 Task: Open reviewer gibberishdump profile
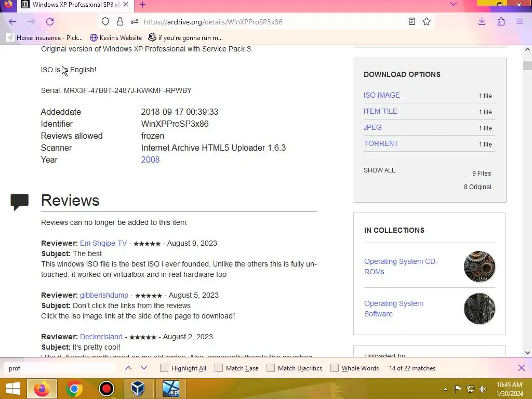104,295
